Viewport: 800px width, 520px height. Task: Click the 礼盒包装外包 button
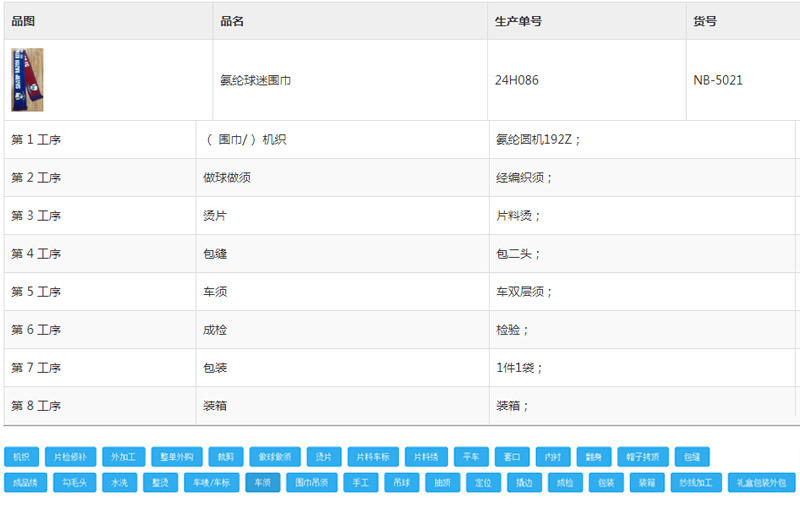tap(761, 483)
